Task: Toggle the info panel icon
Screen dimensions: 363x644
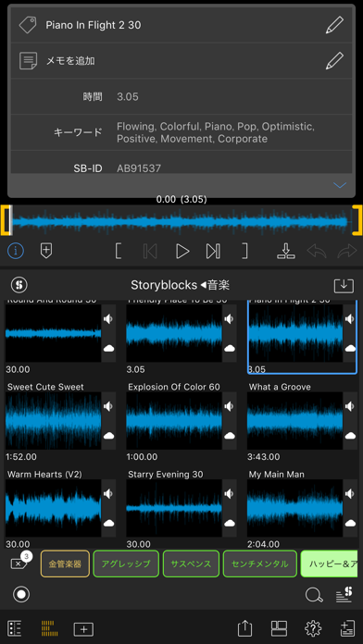Action: pos(16,251)
